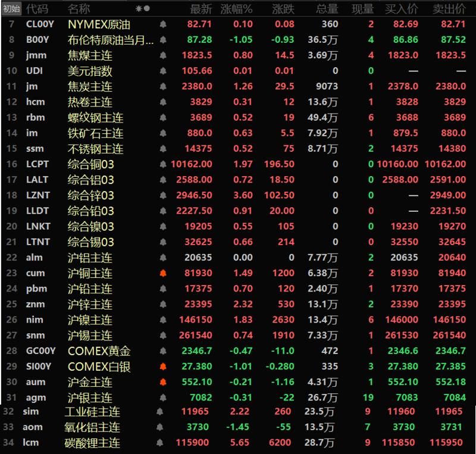Click the COMEX白银 name

click(x=99, y=367)
